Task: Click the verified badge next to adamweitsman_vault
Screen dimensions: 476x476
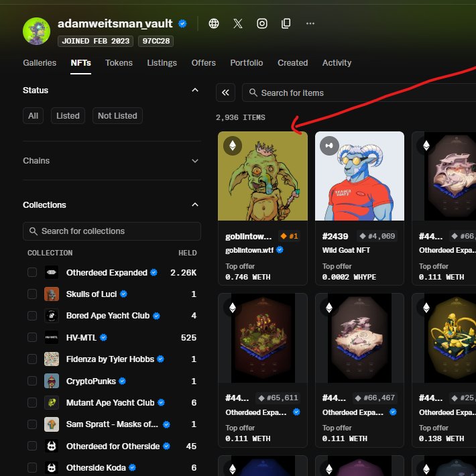Action: [182, 23]
